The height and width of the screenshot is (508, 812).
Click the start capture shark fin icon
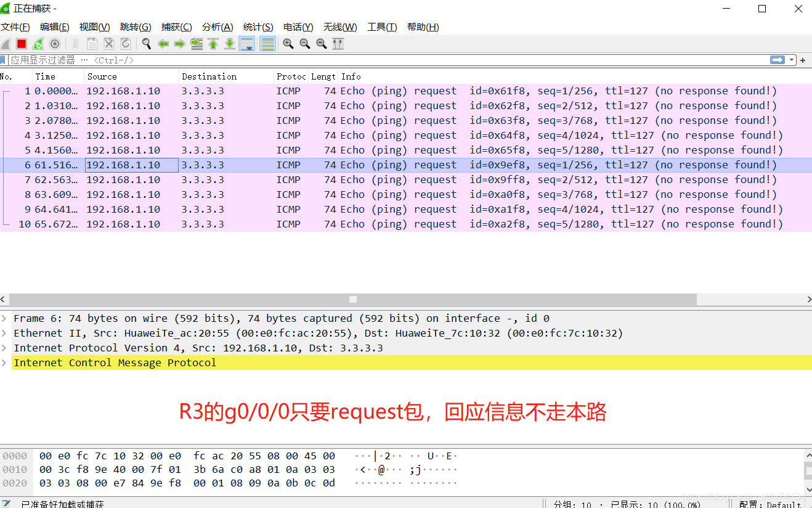(6, 44)
